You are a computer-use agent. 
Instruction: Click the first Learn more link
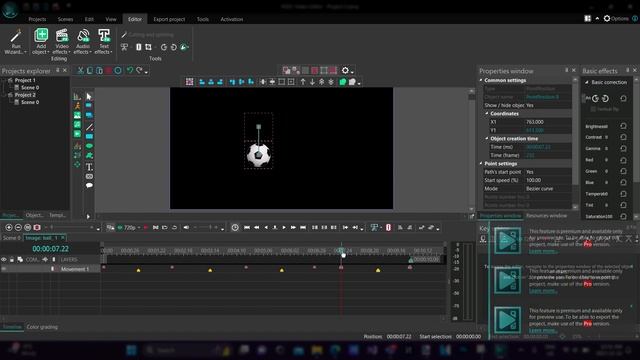542,251
